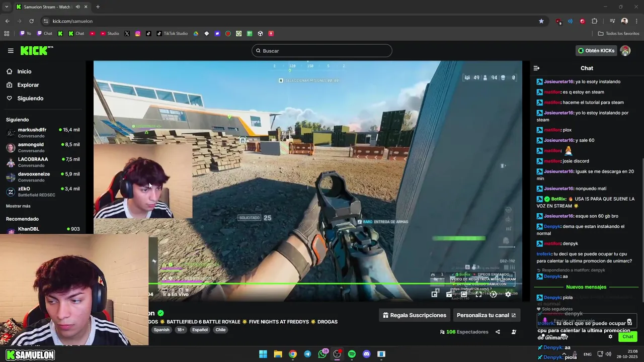Open Chrome media controls icon
This screenshot has height=362, width=644.
pyautogui.click(x=612, y=21)
